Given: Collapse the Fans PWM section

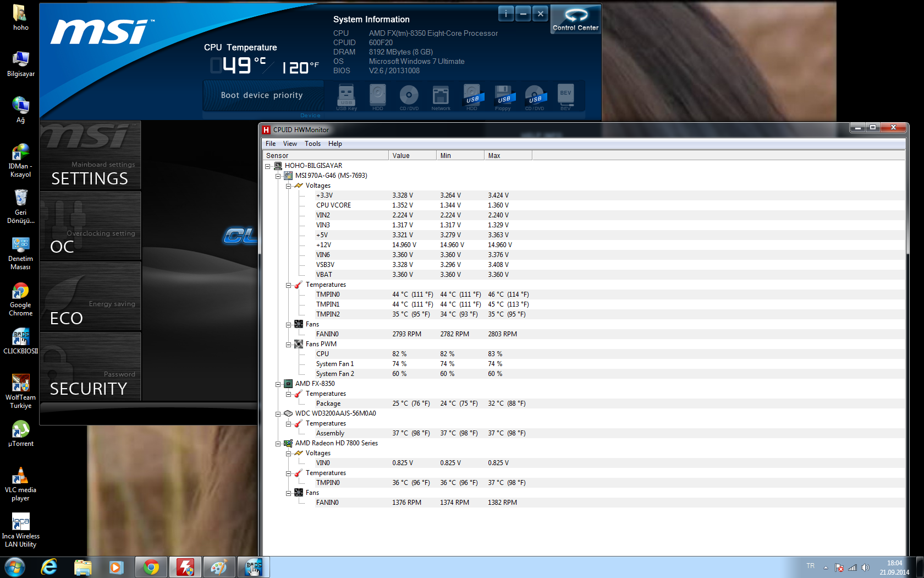Looking at the screenshot, I should (289, 344).
